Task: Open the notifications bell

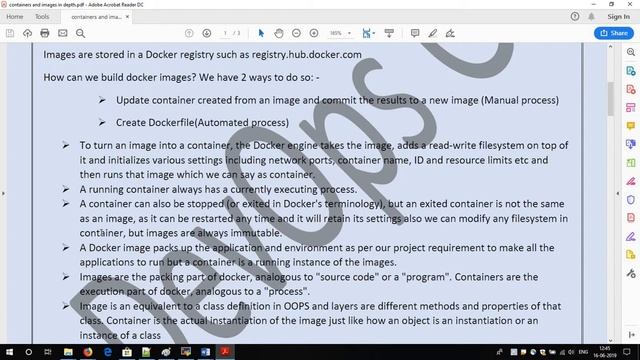Action: click(x=591, y=17)
